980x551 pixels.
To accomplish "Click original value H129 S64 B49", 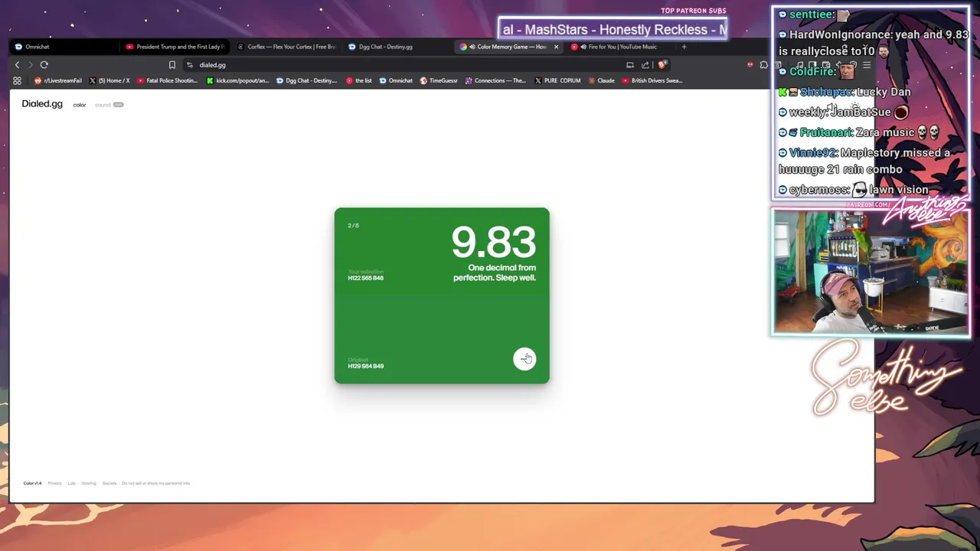I will (366, 366).
